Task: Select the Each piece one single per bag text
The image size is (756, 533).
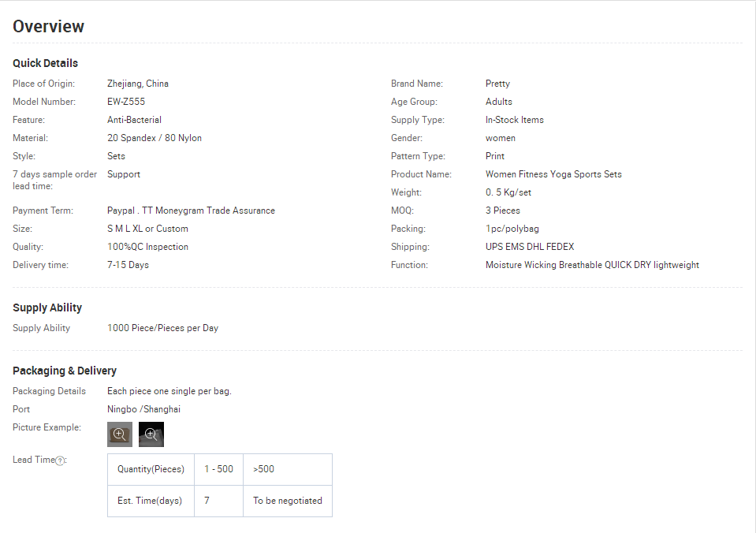Action: (169, 391)
